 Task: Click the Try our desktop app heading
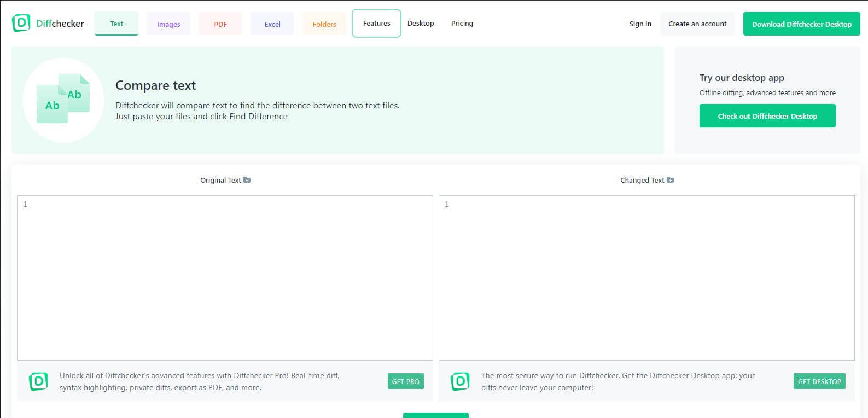click(x=742, y=78)
